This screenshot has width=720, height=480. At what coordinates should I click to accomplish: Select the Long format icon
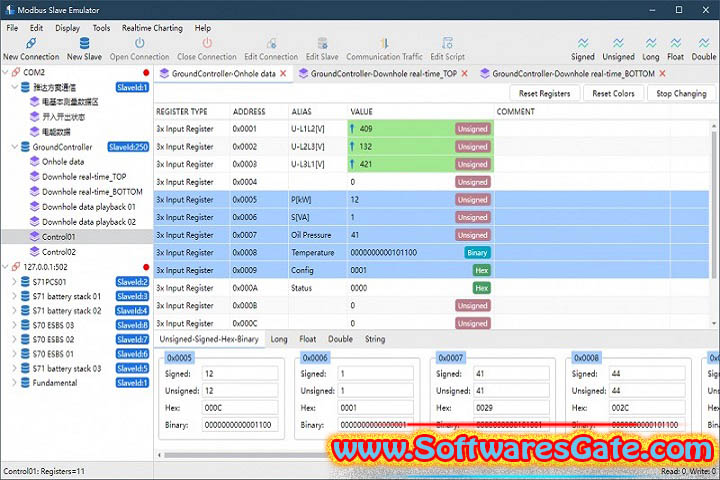651,44
